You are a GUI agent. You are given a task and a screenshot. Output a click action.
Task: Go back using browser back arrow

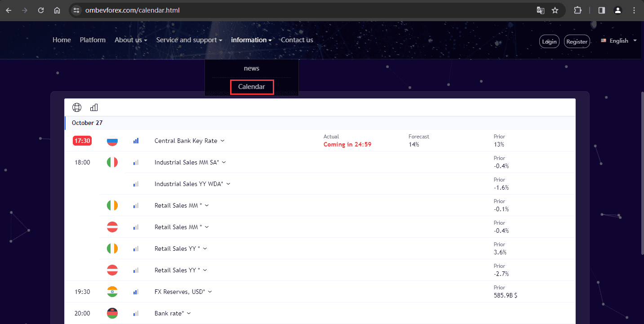pos(9,10)
